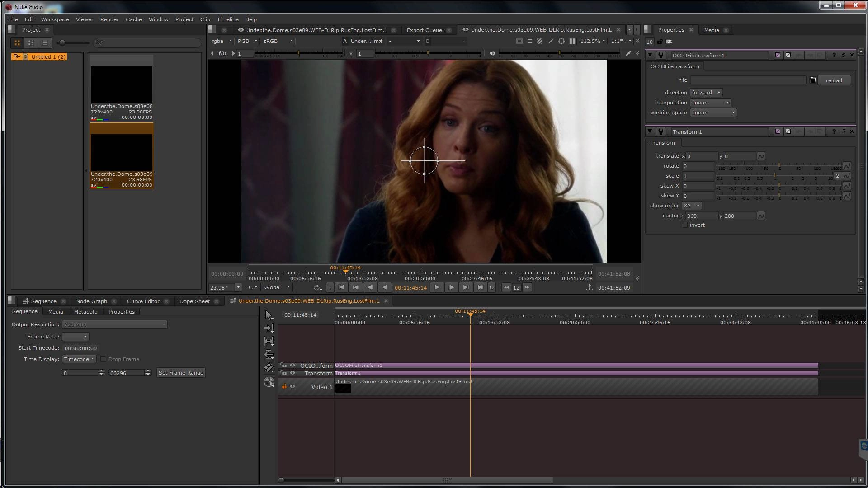Open the wrench settings icon on OCIOFileTransform1
The image size is (868, 488).
[x=660, y=55]
